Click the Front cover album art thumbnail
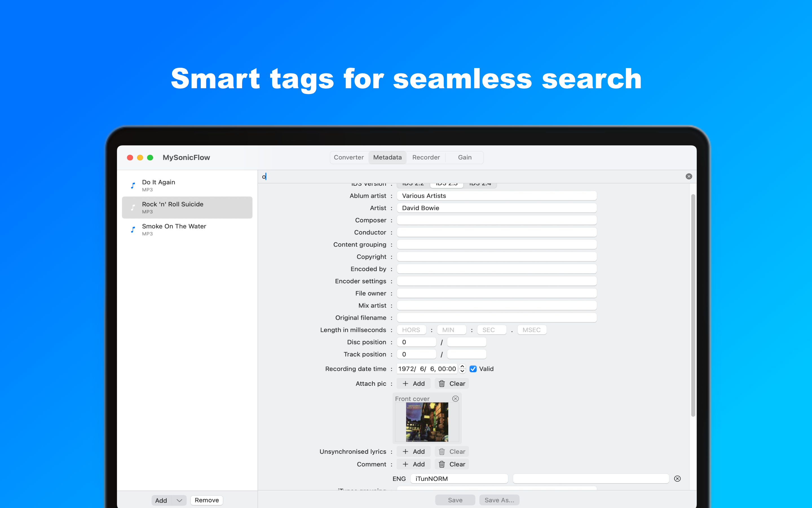The image size is (812, 508). (x=427, y=422)
